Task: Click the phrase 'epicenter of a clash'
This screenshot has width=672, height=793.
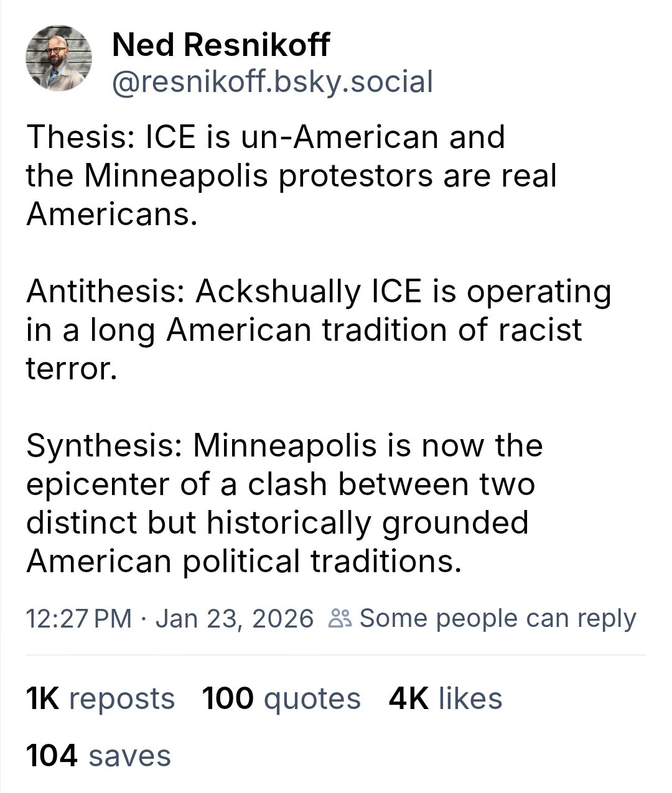Action: [176, 484]
